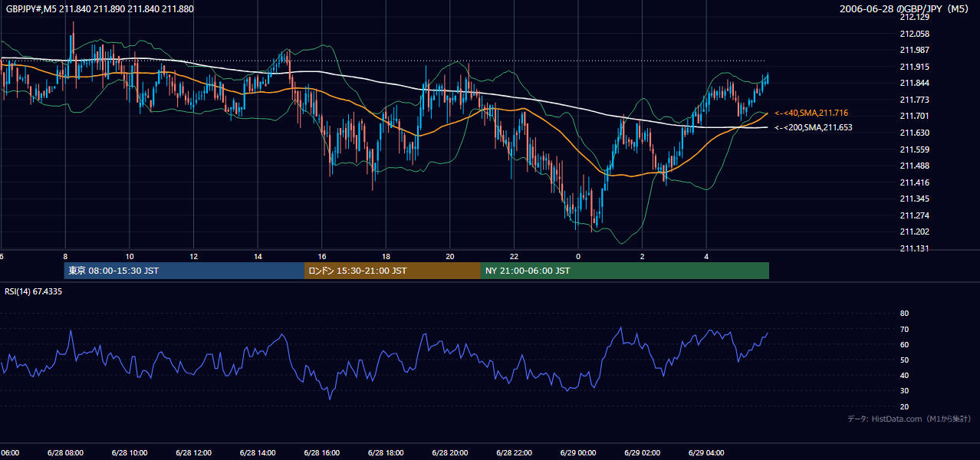Click the 6/28 14:00 date label
The width and height of the screenshot is (980, 460).
pyautogui.click(x=257, y=452)
